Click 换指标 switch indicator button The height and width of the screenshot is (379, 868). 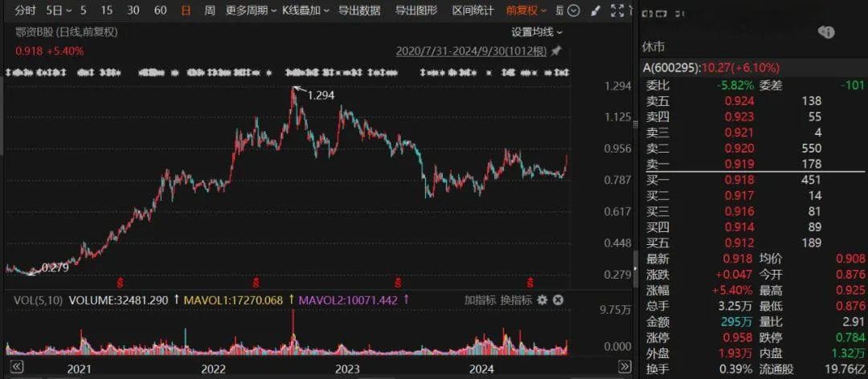516,300
